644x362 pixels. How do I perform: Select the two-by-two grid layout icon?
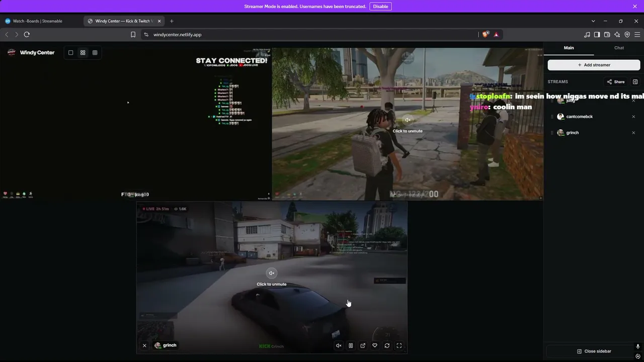coord(83,53)
